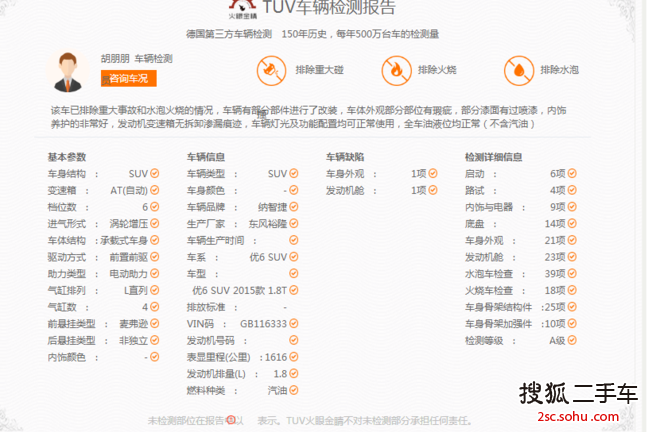Click check mark beside 车辆缺陷 车身外观 1项
Screen dimensions: 648x432
tap(433, 173)
